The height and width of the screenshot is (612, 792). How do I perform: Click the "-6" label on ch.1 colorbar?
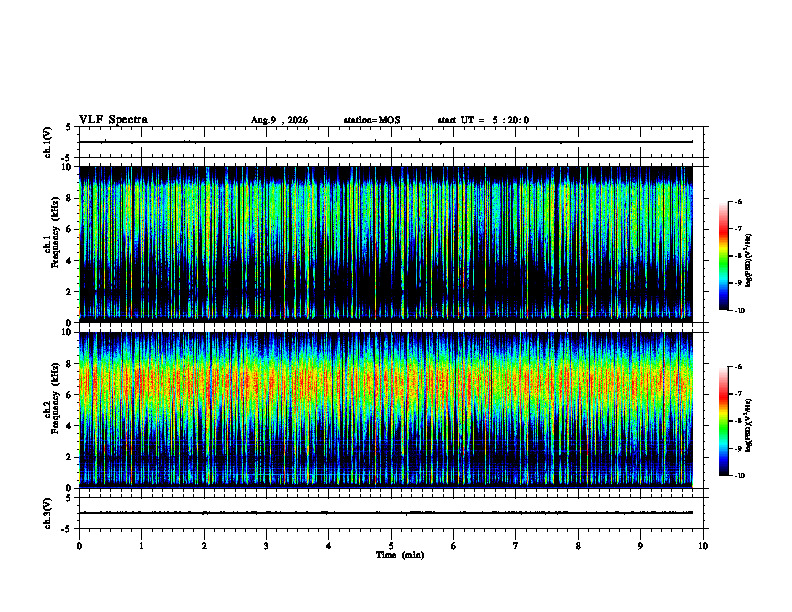738,201
